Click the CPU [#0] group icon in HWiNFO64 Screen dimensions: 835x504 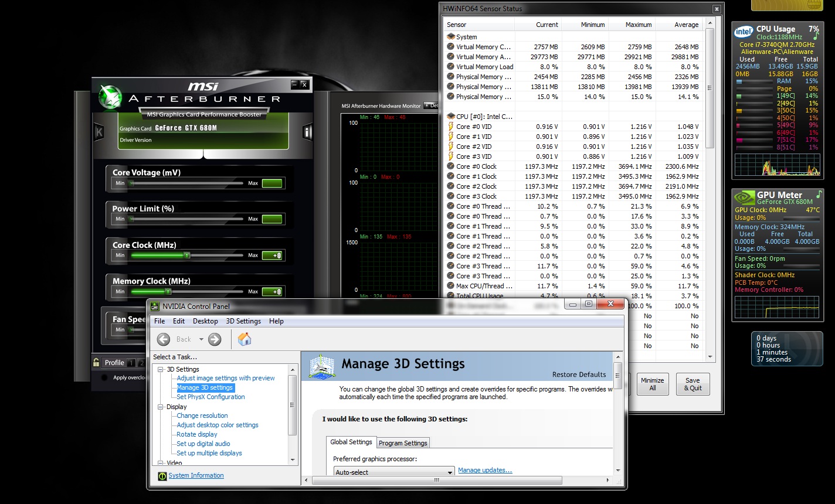[x=451, y=117]
